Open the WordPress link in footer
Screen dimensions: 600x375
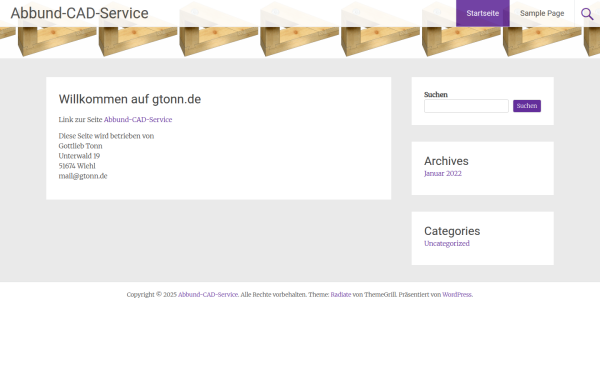pos(457,295)
